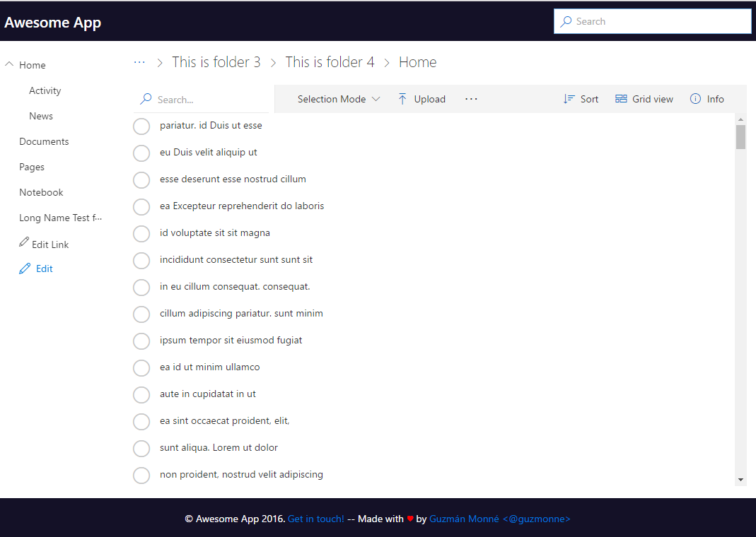The width and height of the screenshot is (756, 537).
Task: Click the text 'ea sint occaecat proident, elit,'
Action: 225,420
